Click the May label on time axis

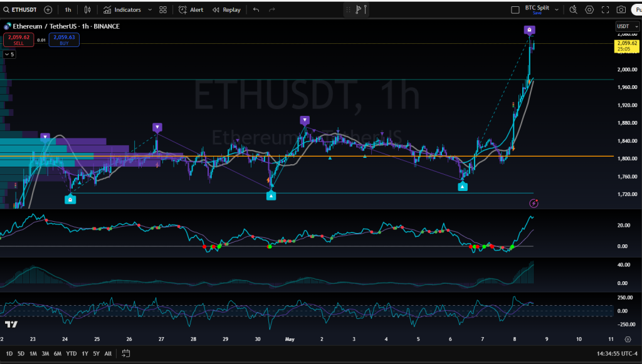tap(290, 339)
